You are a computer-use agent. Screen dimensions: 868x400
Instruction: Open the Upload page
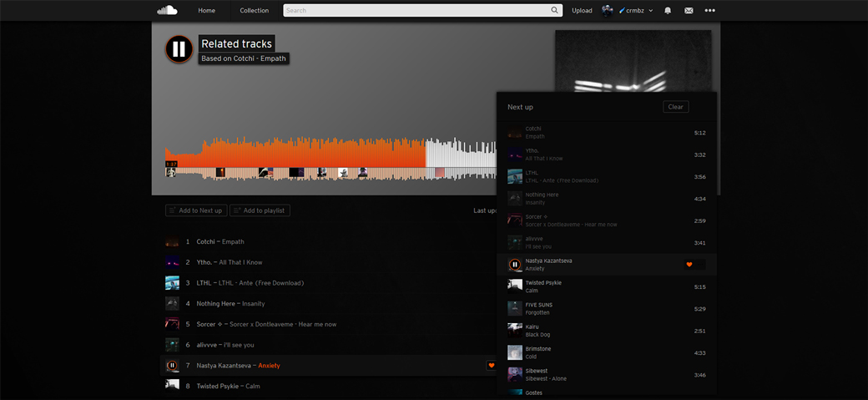point(582,11)
